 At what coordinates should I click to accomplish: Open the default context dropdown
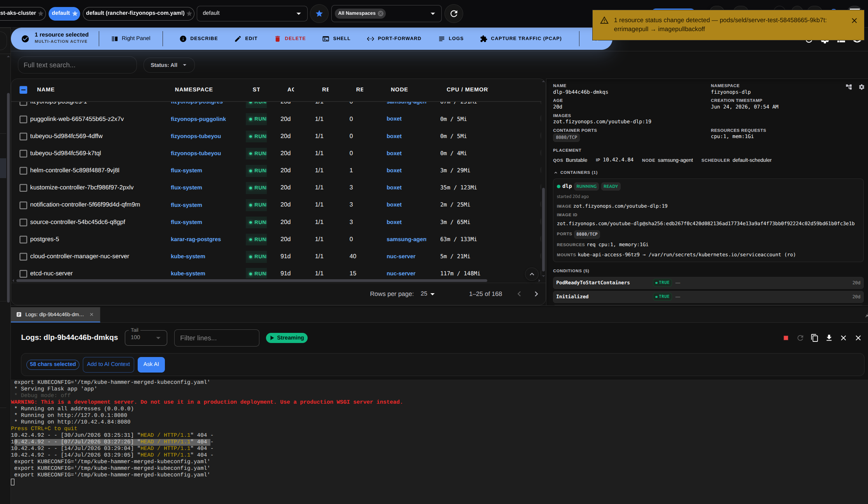point(252,14)
